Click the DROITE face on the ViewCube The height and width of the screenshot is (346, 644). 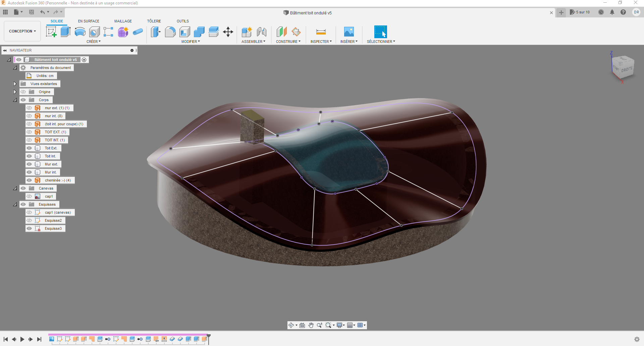tap(628, 69)
